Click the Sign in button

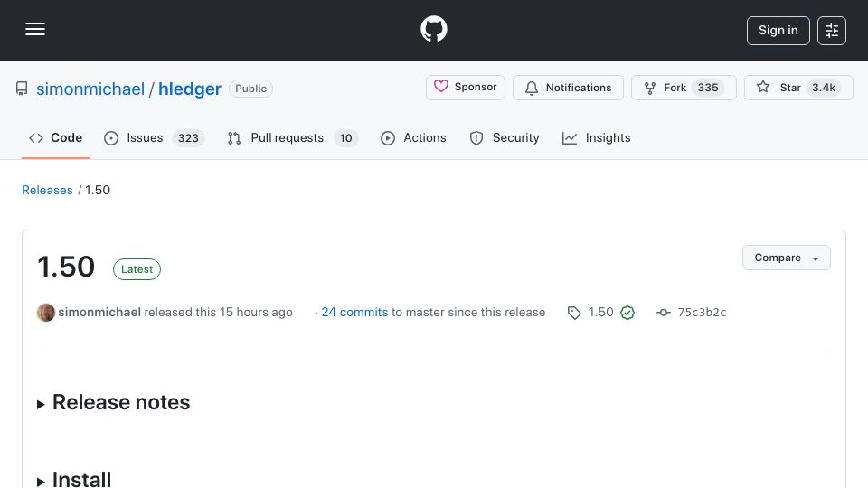[x=778, y=31]
